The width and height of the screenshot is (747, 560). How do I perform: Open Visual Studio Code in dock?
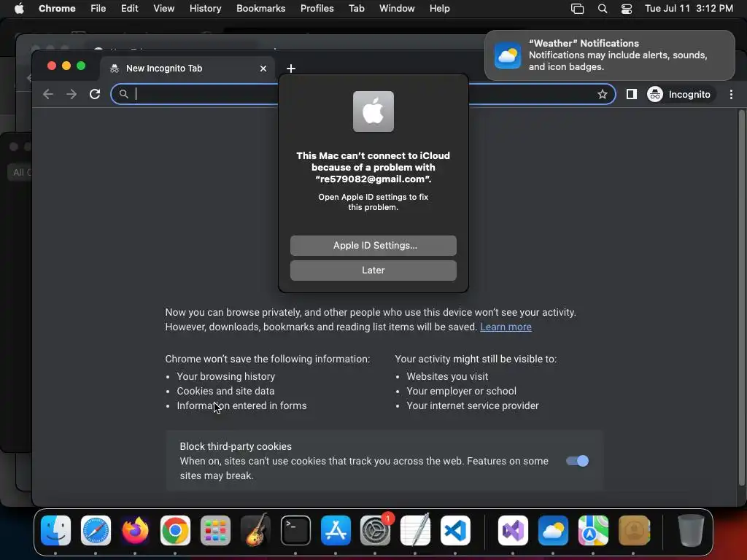455,530
